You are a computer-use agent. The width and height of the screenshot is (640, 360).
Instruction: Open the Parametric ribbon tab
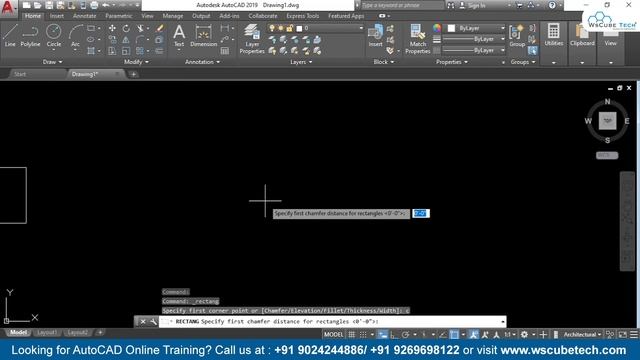pyautogui.click(x=119, y=16)
